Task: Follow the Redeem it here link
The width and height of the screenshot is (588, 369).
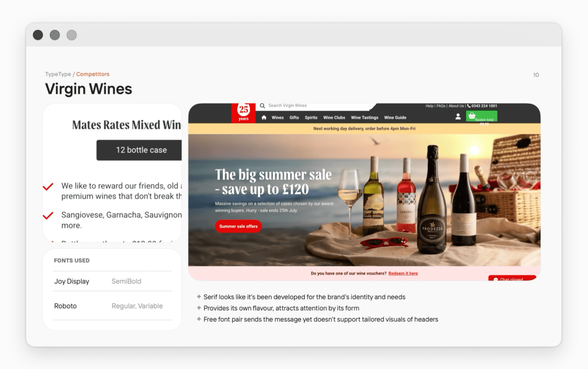Action: coord(403,273)
